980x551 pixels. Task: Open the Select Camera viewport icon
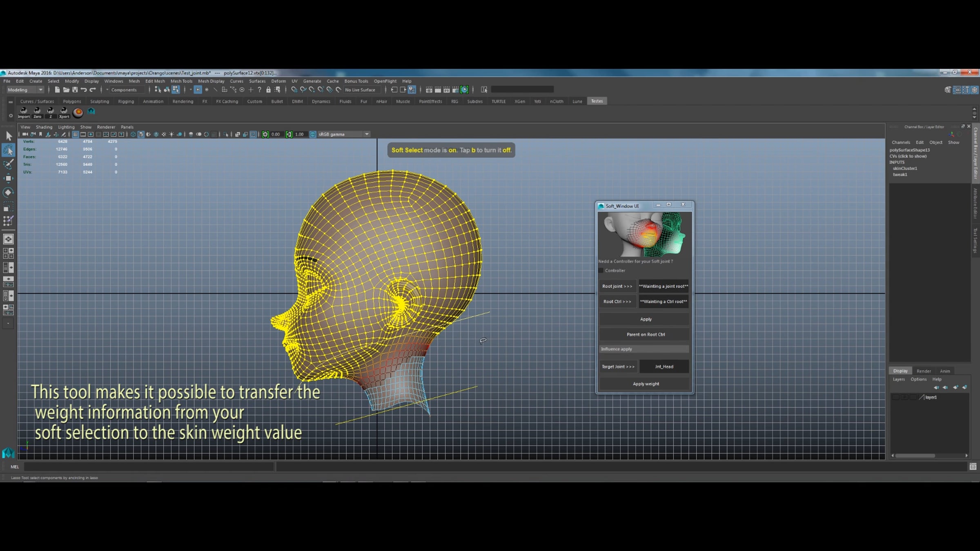click(25, 134)
